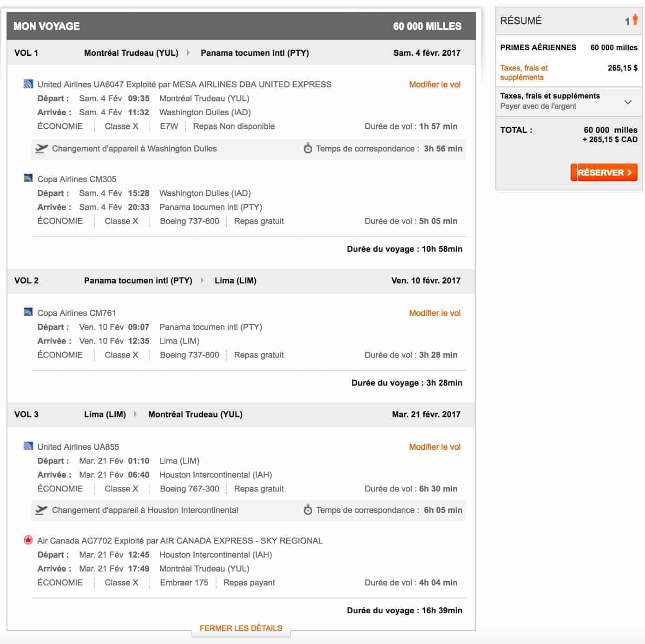Click the United Airlines logo beside UA855

28,446
